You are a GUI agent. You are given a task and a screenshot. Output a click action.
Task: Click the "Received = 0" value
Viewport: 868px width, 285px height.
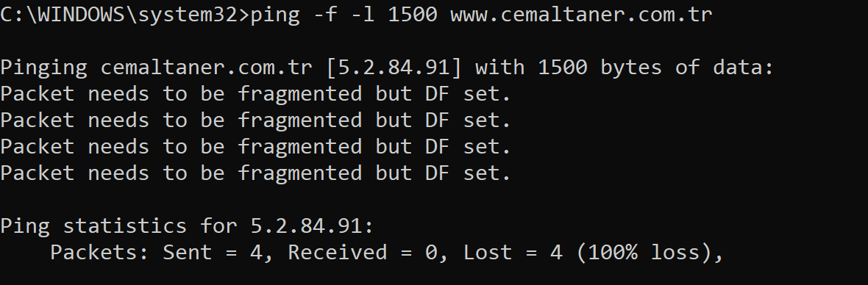(x=363, y=253)
